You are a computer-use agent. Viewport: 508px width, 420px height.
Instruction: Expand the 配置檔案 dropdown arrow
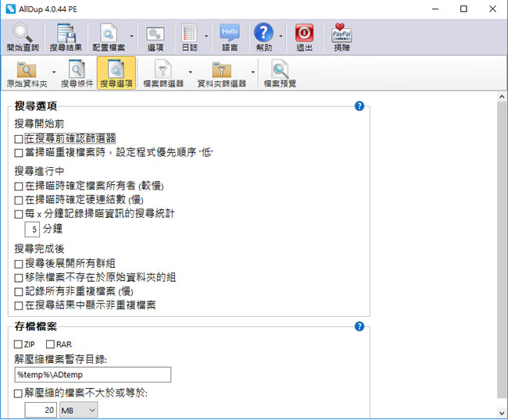(131, 36)
